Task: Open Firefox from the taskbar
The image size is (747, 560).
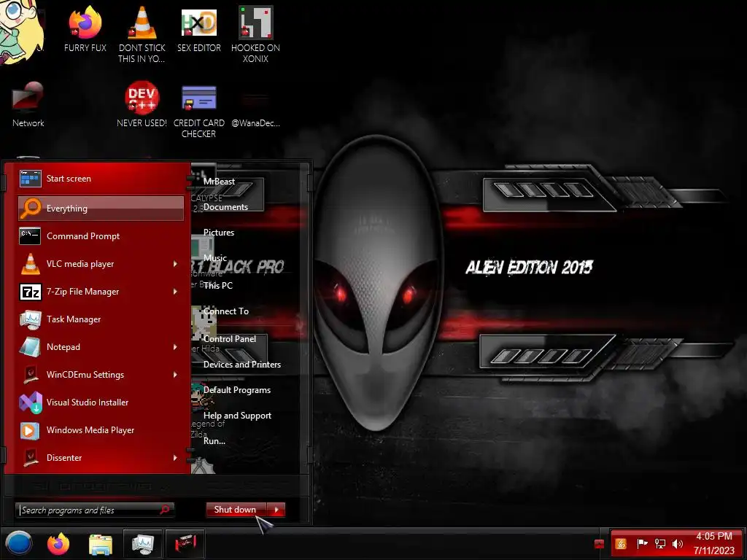Action: click(58, 543)
